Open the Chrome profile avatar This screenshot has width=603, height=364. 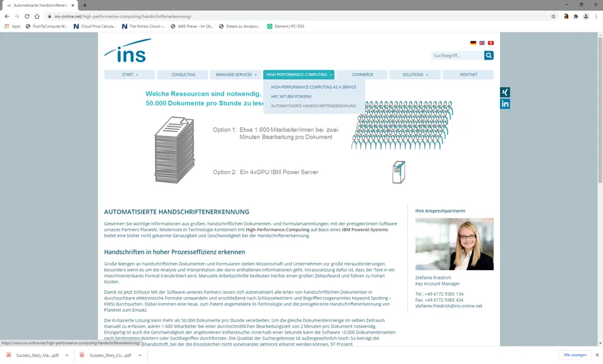click(586, 16)
